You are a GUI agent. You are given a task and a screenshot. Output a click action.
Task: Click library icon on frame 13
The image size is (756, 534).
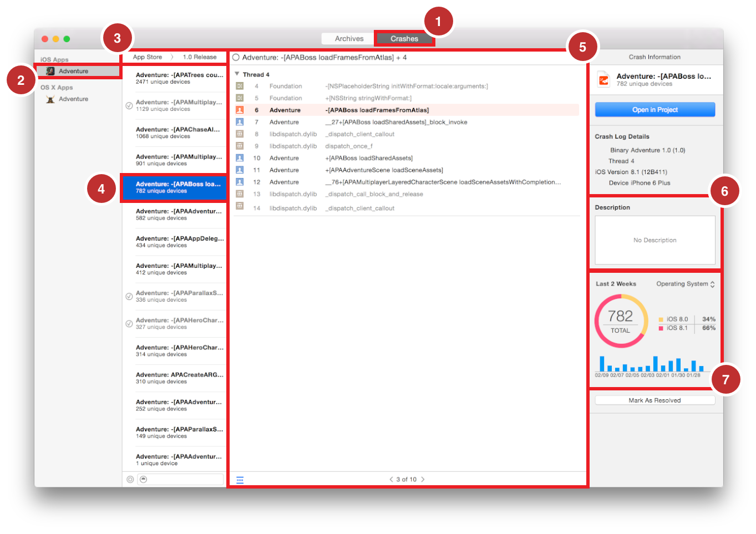240,194
